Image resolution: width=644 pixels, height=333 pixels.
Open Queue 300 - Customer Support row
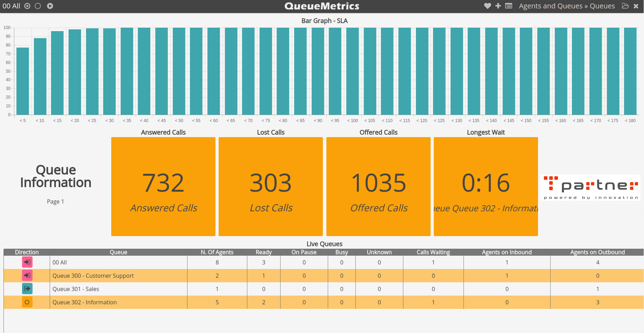click(324, 276)
